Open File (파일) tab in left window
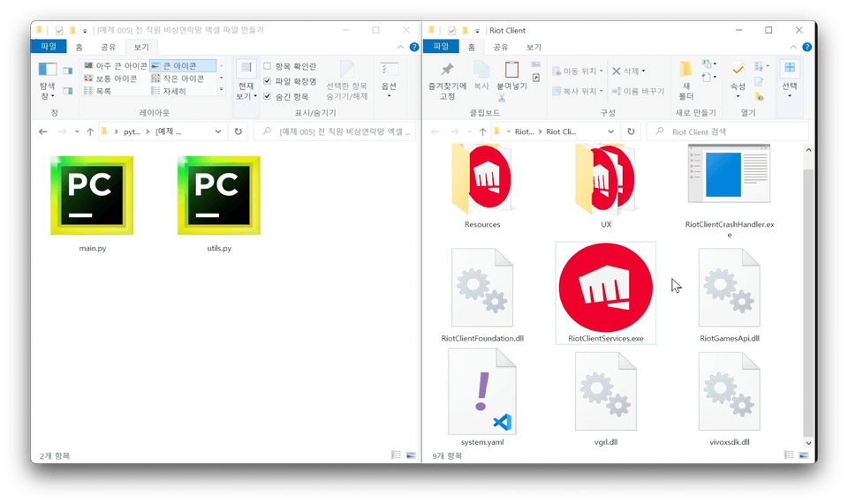 coord(48,47)
